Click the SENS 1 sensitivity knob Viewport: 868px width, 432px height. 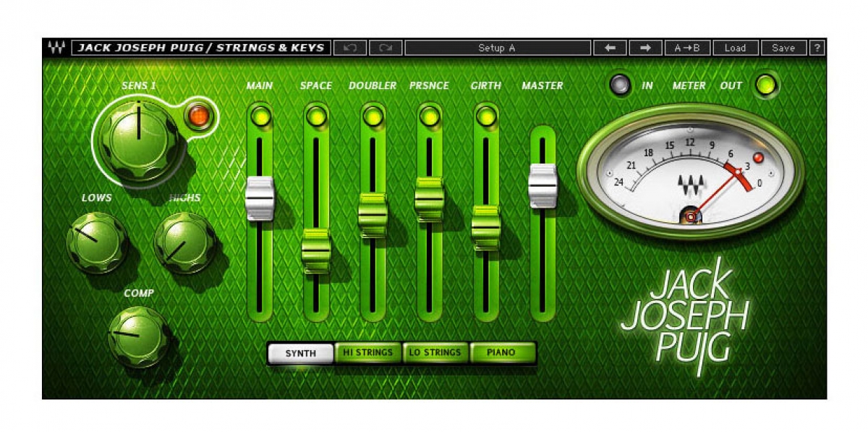click(138, 141)
